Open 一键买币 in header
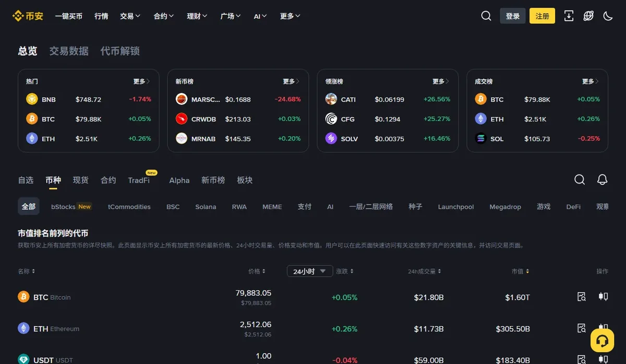Viewport: 626px width, 364px height. [69, 16]
